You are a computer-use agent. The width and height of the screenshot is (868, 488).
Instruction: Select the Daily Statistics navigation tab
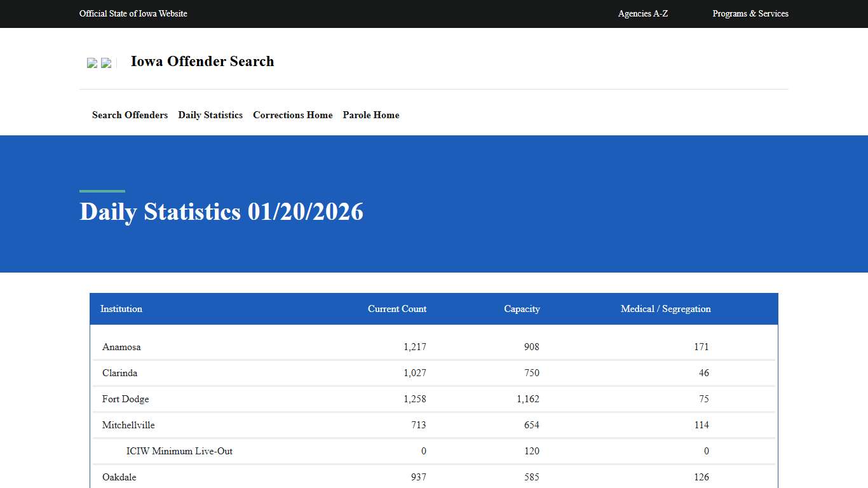point(210,115)
